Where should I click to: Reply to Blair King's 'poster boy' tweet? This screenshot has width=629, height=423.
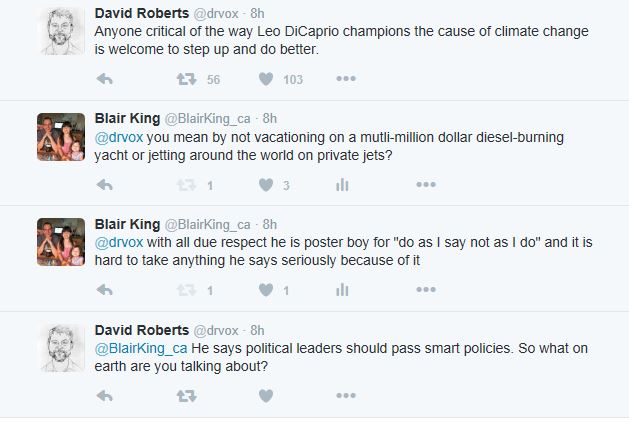pyautogui.click(x=105, y=291)
